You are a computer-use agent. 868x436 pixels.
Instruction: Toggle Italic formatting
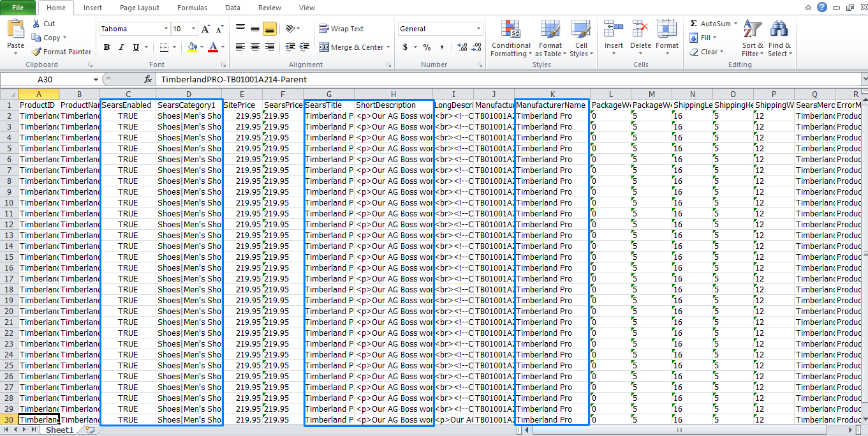[x=121, y=47]
